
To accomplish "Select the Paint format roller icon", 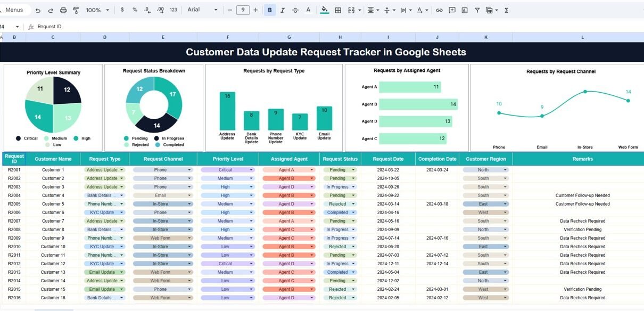I will click(76, 10).
